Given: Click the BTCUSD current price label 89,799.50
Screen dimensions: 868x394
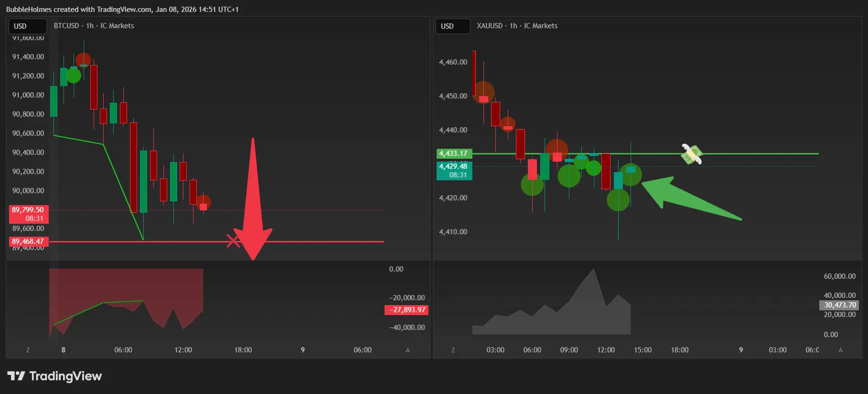Looking at the screenshot, I should point(28,214).
